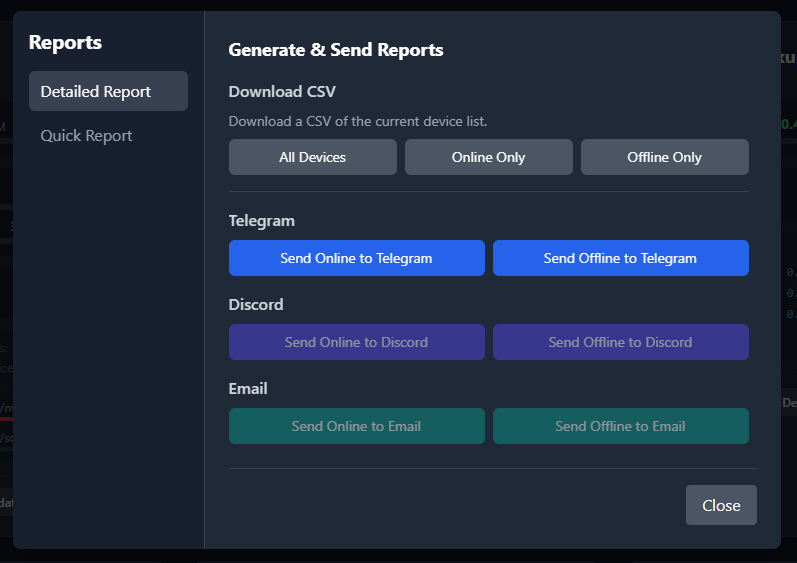The image size is (797, 563).
Task: Send Online report to Email
Action: point(356,426)
